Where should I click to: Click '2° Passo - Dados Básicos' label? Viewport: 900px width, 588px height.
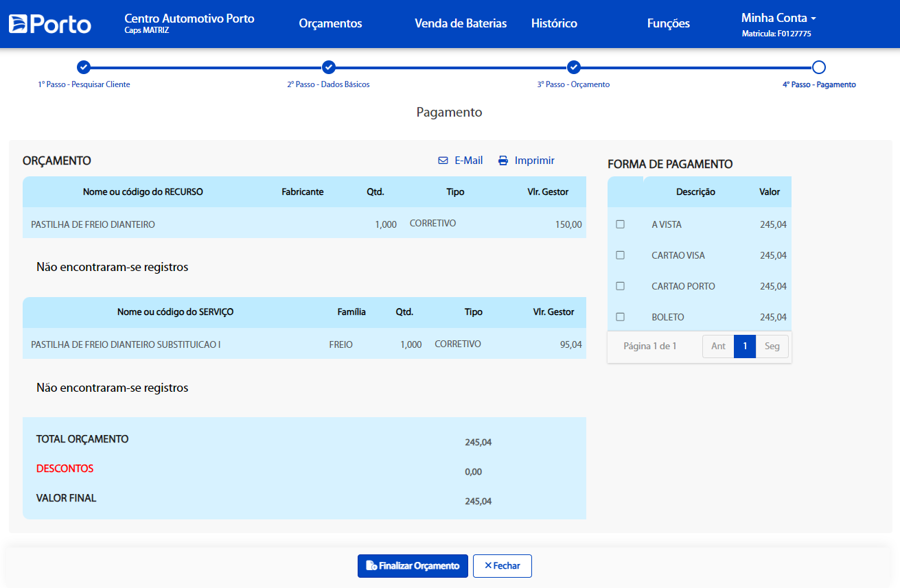(328, 84)
